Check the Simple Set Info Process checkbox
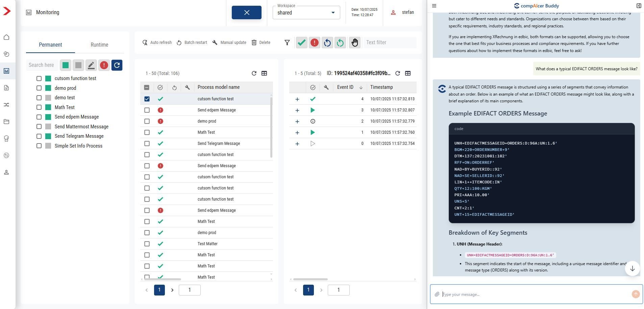 click(39, 146)
